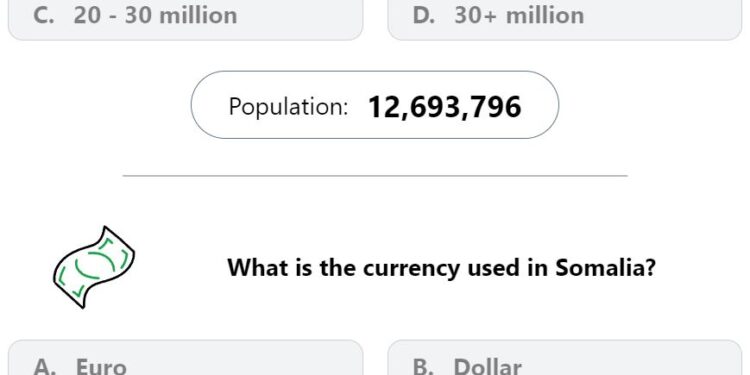Click the word Euro in option A
The height and width of the screenshot is (375, 750).
101,367
